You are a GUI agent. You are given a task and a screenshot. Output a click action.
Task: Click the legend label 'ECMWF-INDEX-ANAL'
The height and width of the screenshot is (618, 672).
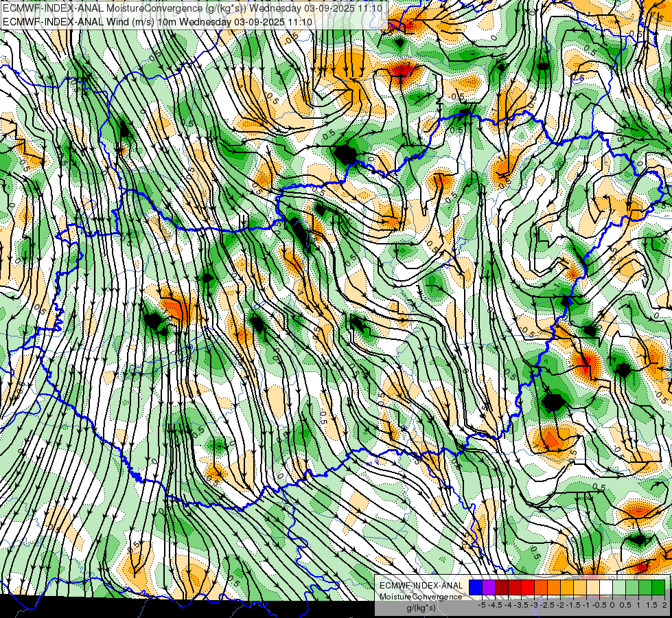421,586
